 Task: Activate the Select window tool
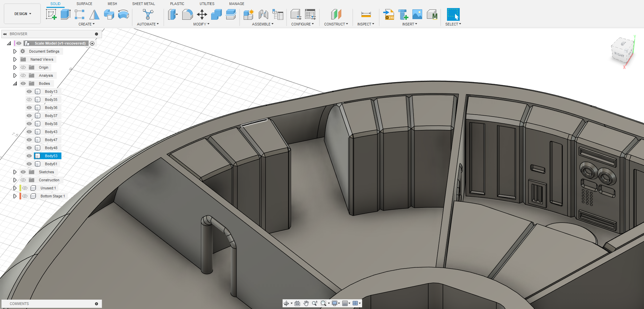(453, 14)
